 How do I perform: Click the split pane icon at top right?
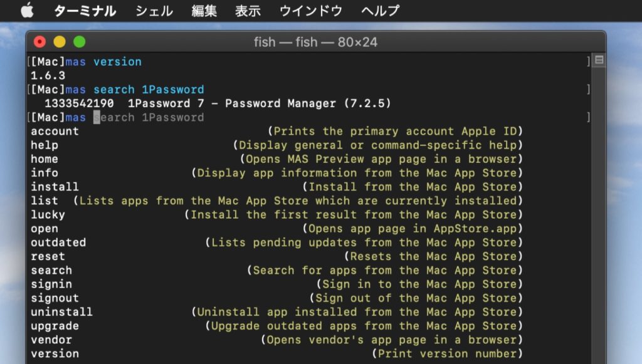[x=599, y=60]
